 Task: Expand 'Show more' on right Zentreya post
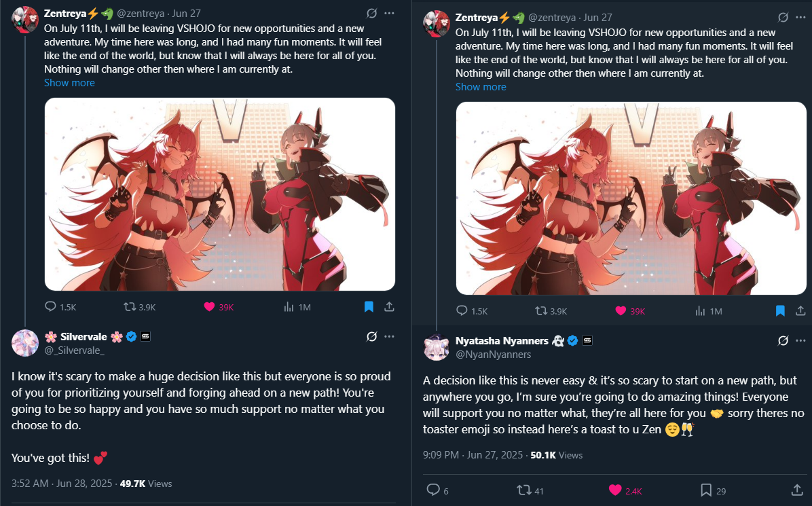481,87
